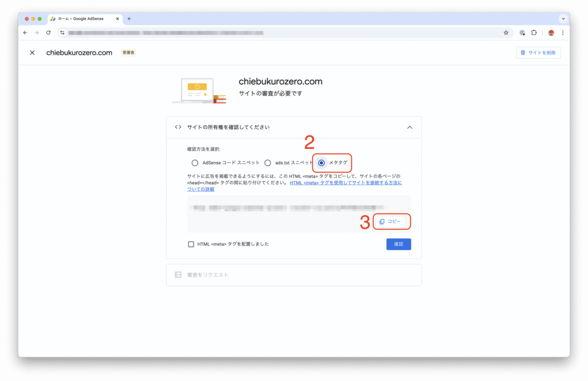Open site info icon in address bar
The width and height of the screenshot is (588, 381).
pyautogui.click(x=62, y=33)
